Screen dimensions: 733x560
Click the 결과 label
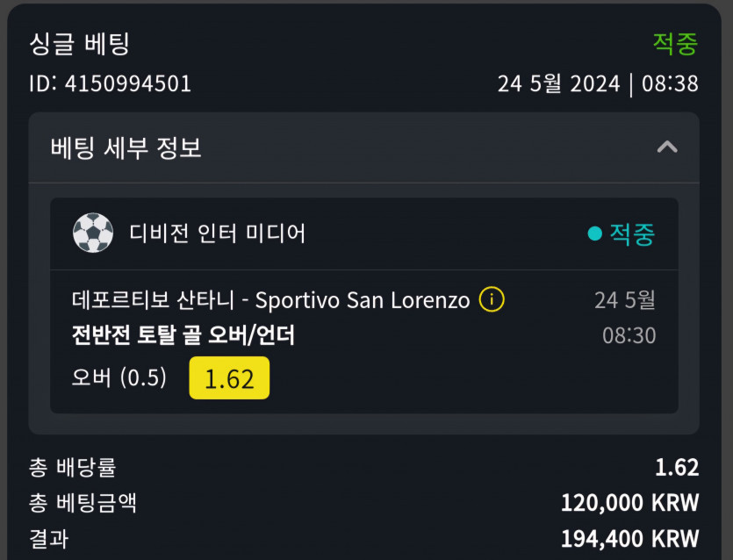pyautogui.click(x=48, y=538)
